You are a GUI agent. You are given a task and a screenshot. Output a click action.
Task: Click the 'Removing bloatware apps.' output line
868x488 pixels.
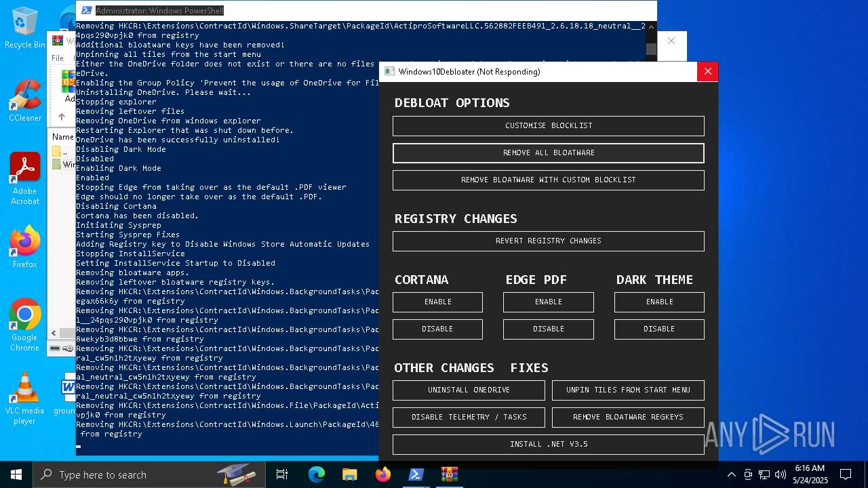(133, 272)
